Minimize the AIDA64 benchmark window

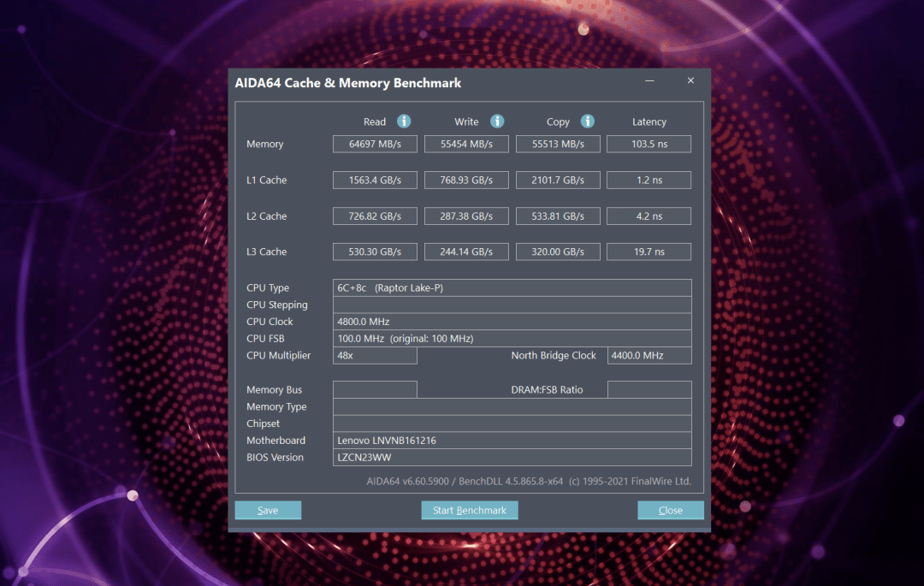(x=650, y=81)
